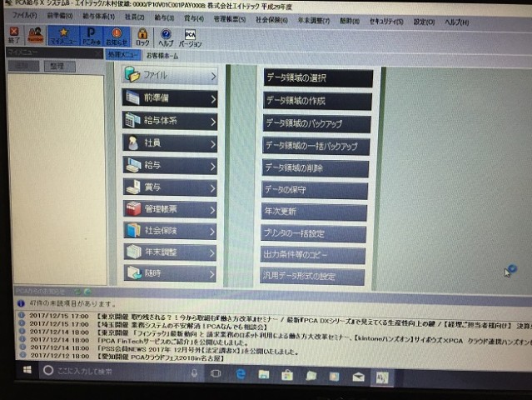Click the ヘルプ toolbar icon
This screenshot has width=532, height=400.
tap(166, 37)
